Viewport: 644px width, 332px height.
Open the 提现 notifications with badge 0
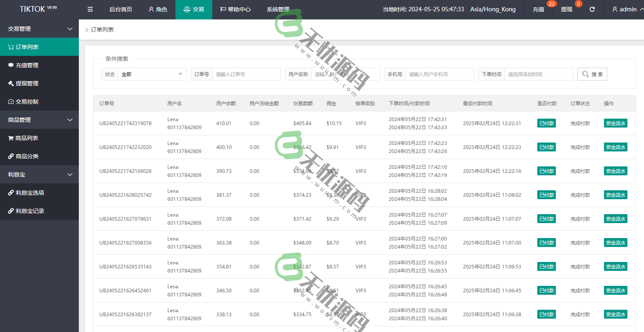(566, 9)
